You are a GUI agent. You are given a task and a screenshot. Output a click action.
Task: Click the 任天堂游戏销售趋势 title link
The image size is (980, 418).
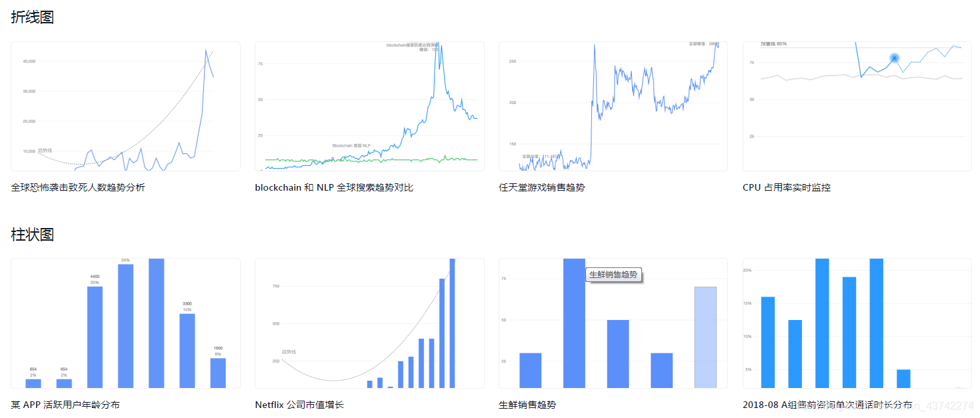tap(541, 187)
